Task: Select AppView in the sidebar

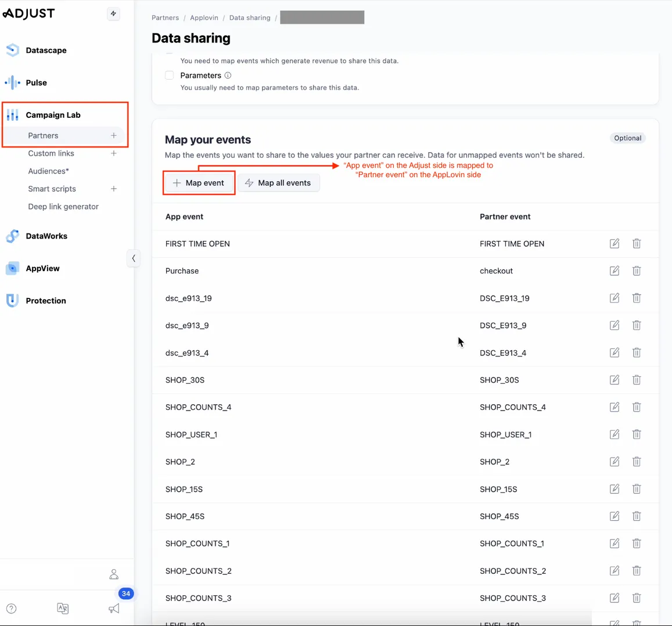Action: pos(41,268)
